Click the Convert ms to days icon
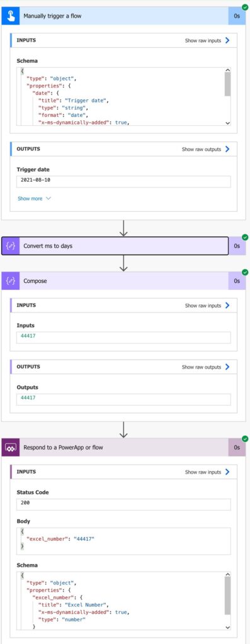This screenshot has height=644, width=250. [x=10, y=246]
